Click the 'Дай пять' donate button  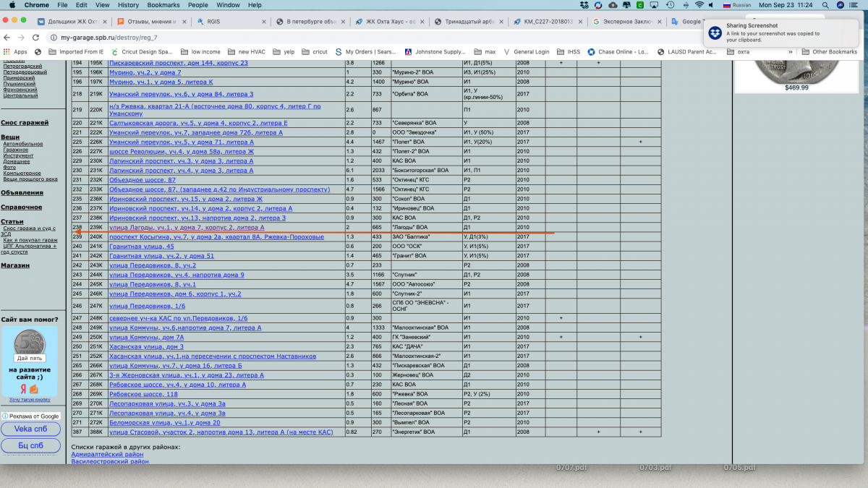(30, 359)
